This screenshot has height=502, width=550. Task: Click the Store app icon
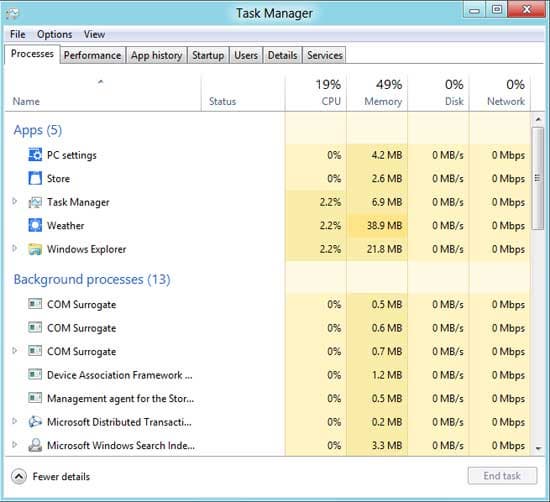coord(35,178)
